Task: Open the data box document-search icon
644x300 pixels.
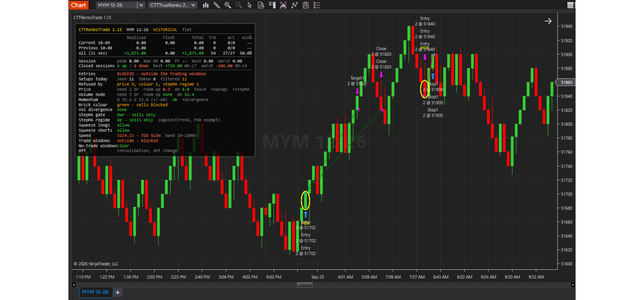Action: point(261,5)
